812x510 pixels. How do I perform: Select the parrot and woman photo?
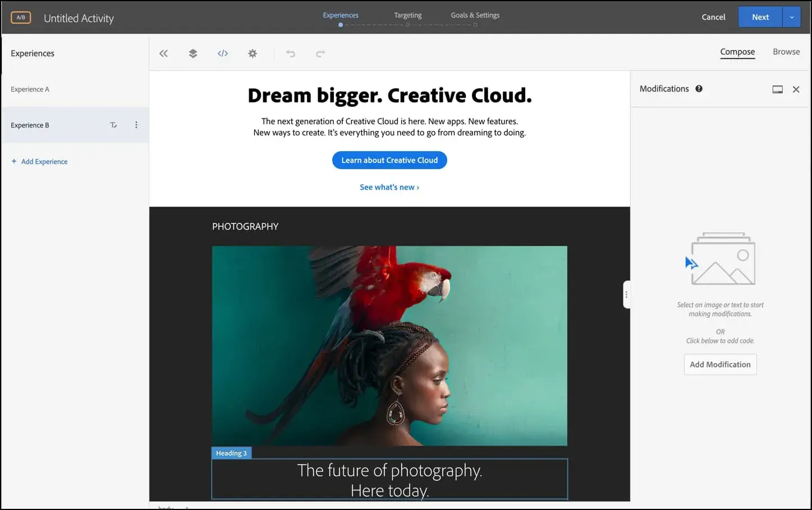click(x=389, y=346)
